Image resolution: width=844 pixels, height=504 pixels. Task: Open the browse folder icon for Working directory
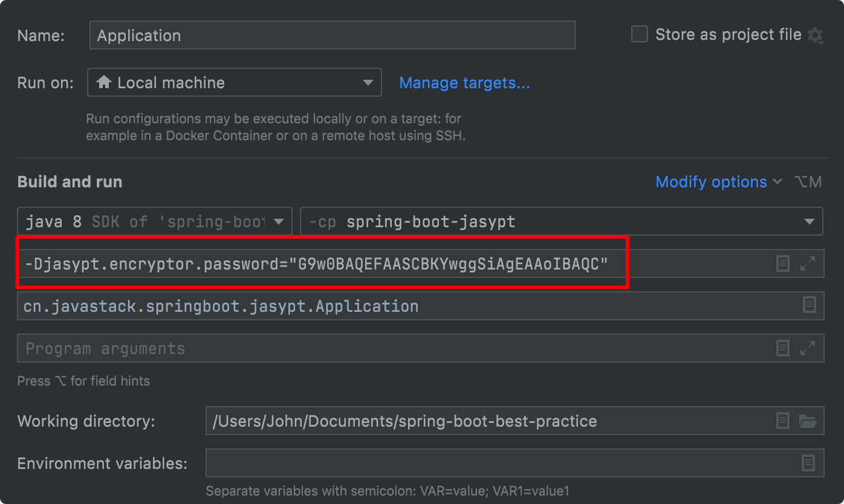click(809, 421)
